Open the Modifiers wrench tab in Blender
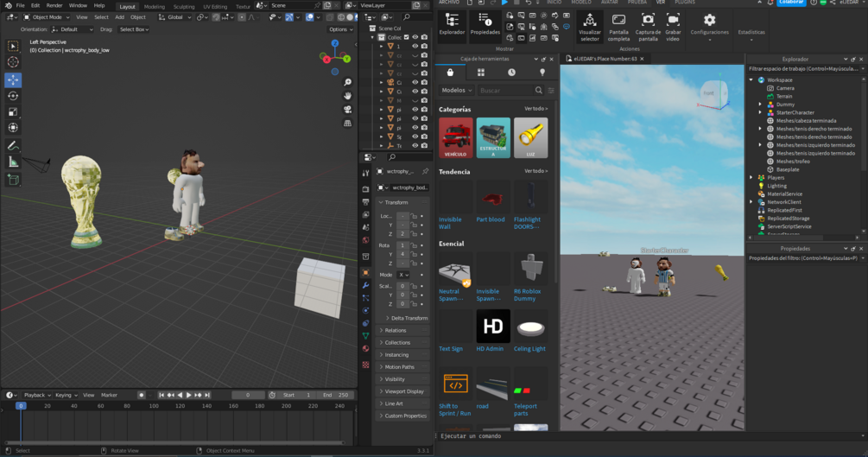 tap(365, 285)
